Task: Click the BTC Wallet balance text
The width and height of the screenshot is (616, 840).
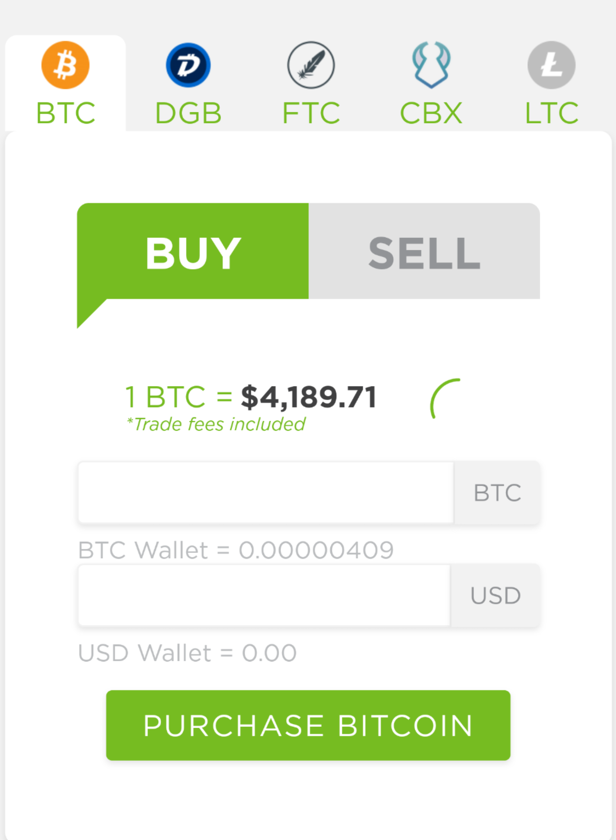Action: coord(236,550)
